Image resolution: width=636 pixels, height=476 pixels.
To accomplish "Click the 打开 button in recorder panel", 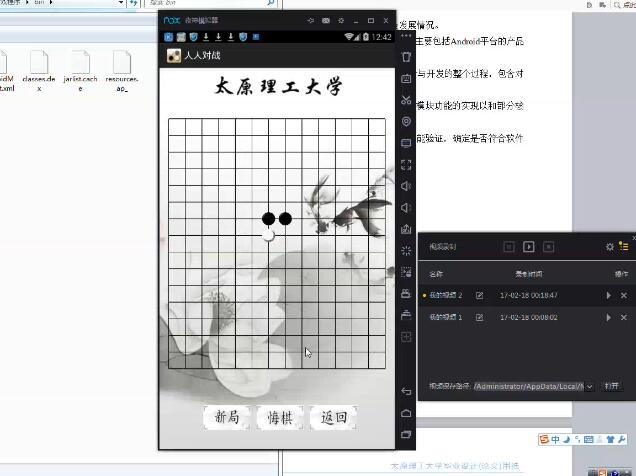I will click(x=612, y=386).
